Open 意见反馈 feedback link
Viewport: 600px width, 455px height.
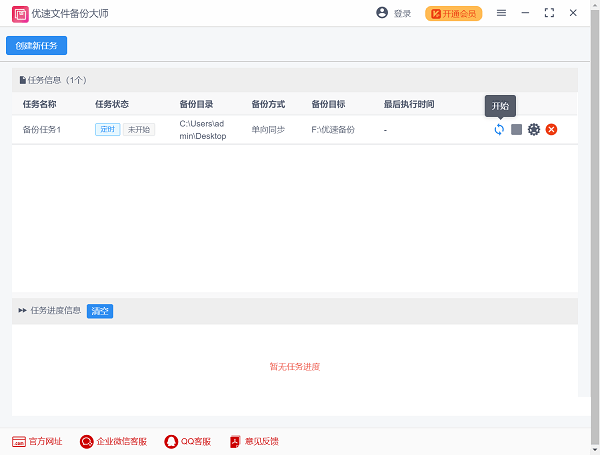coord(254,441)
